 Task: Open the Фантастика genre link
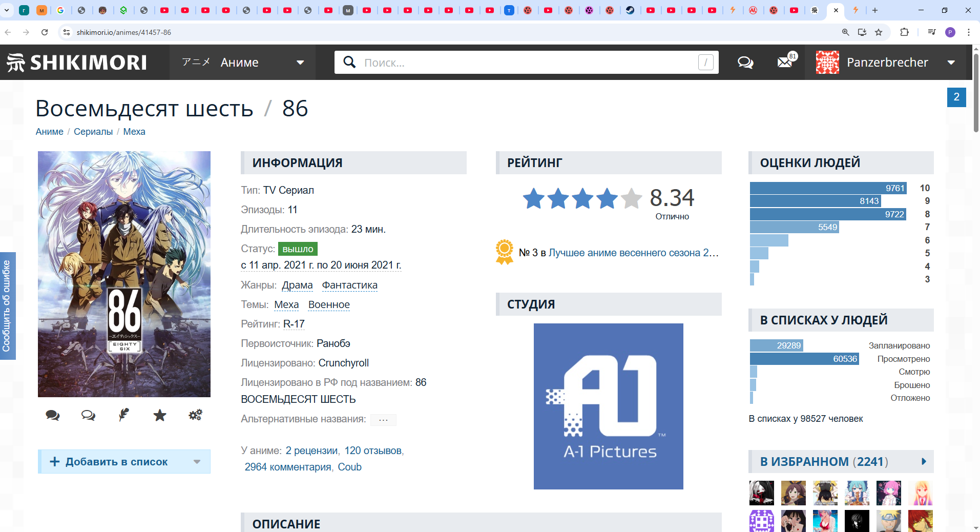(350, 285)
